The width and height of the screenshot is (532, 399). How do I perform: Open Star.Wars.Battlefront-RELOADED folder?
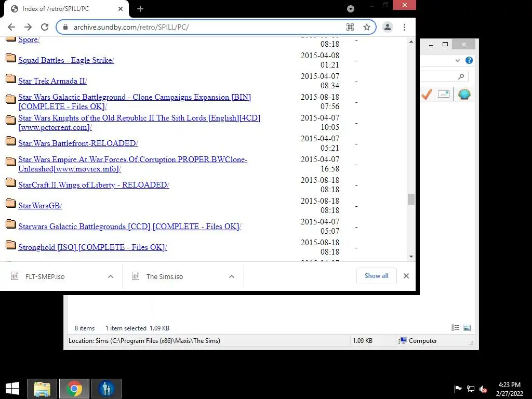78,143
